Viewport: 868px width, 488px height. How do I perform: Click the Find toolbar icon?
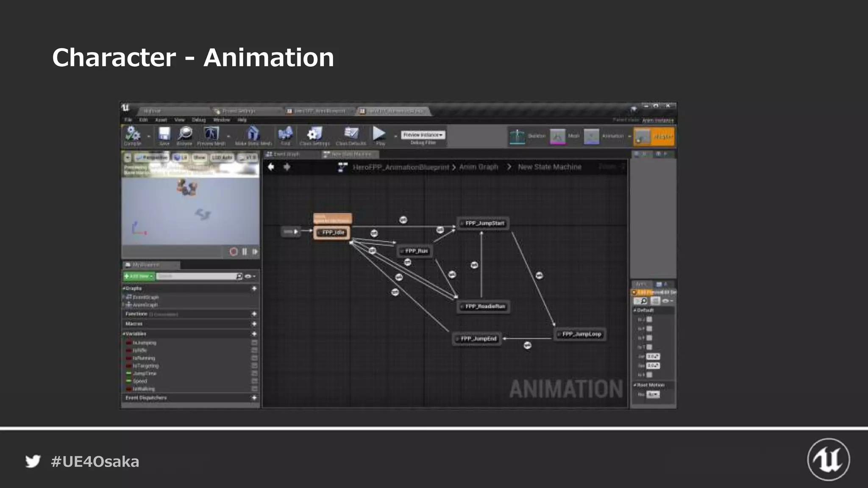point(285,133)
